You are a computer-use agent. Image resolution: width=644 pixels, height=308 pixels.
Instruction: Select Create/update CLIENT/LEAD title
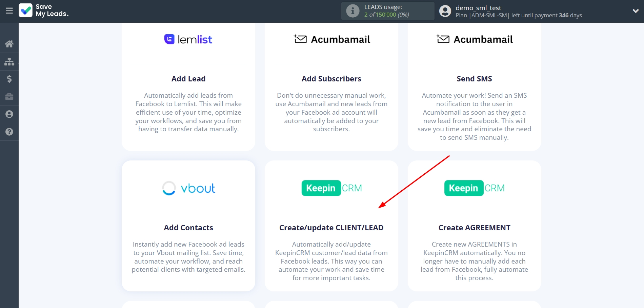tap(331, 228)
